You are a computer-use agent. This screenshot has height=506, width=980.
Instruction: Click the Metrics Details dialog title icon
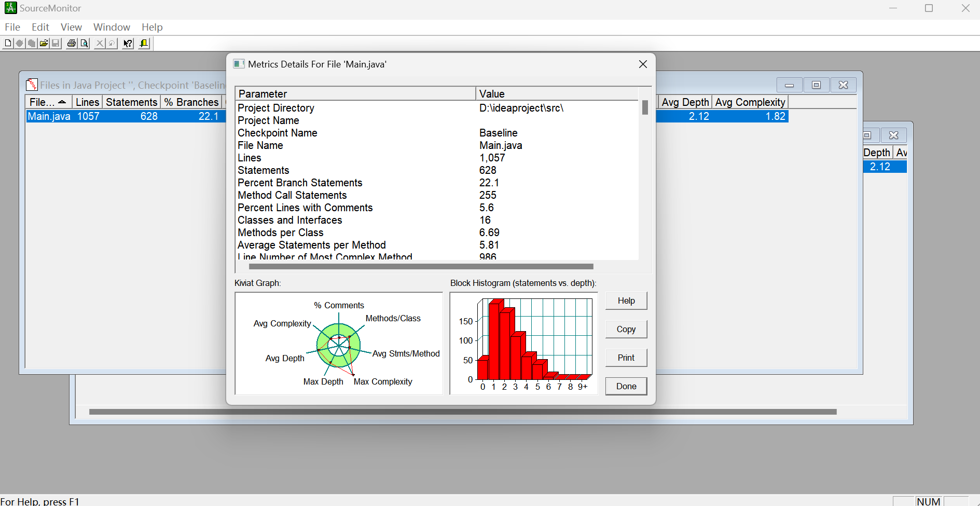pyautogui.click(x=239, y=64)
